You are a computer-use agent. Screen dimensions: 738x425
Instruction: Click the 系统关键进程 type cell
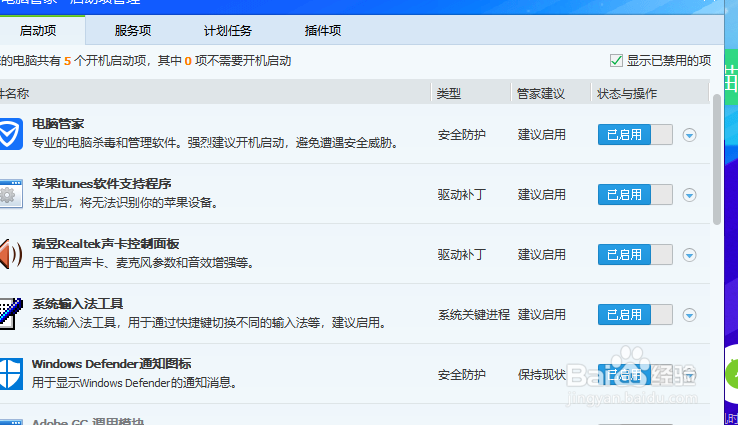[x=474, y=314]
